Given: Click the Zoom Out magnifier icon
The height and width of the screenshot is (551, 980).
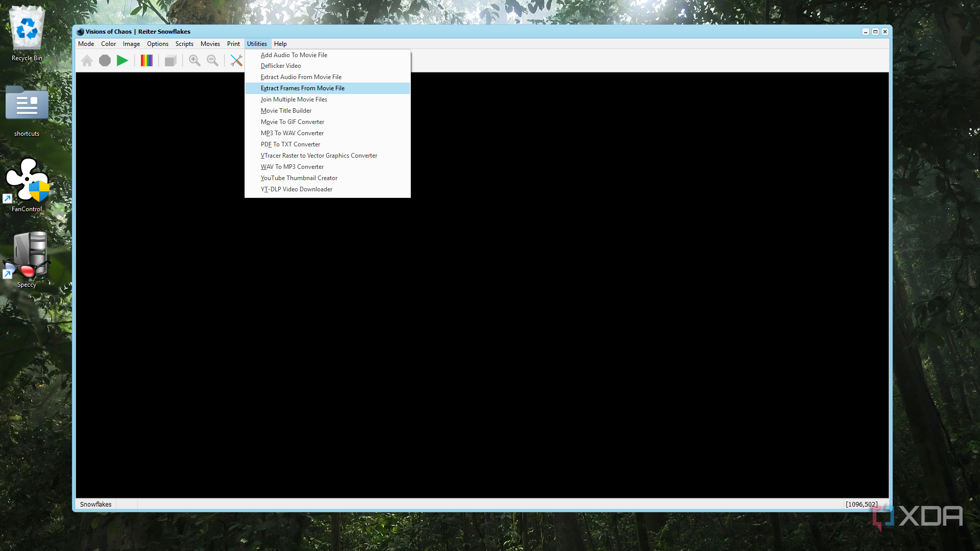Looking at the screenshot, I should (212, 61).
